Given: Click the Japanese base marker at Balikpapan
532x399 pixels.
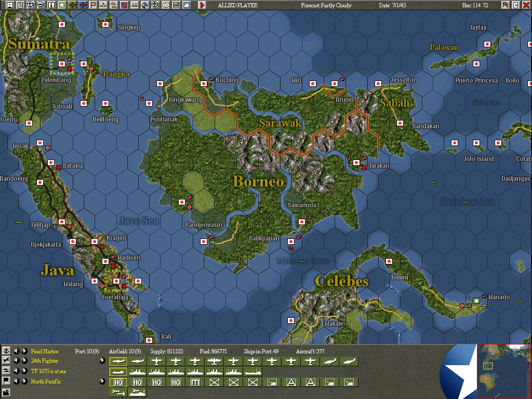Looking at the screenshot, I should [290, 242].
